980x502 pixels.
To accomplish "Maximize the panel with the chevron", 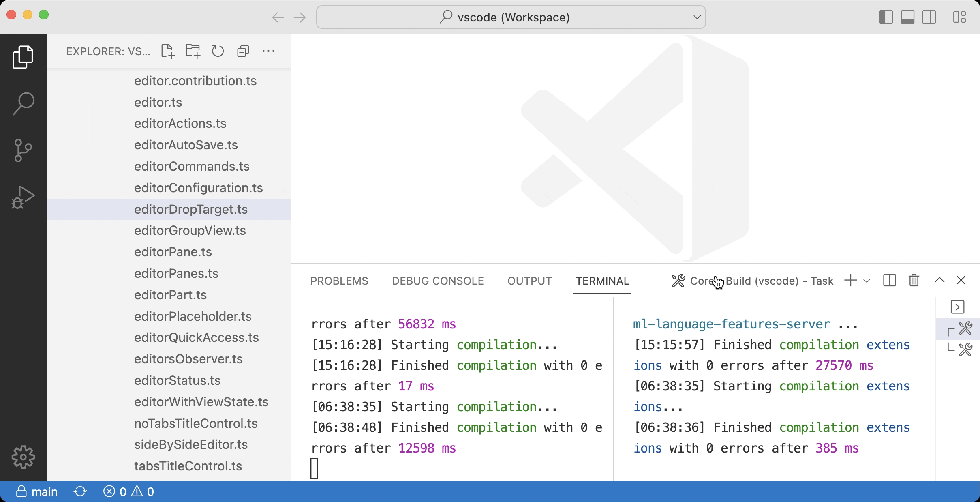I will (x=939, y=280).
